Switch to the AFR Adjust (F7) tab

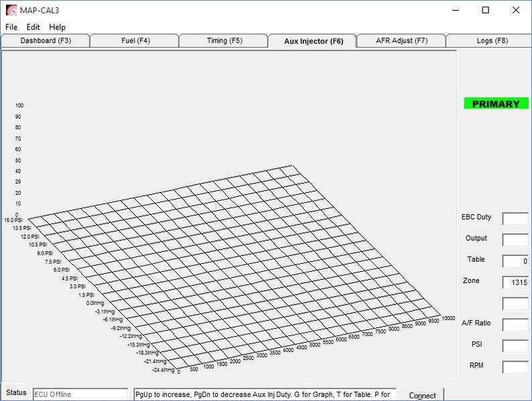[402, 41]
